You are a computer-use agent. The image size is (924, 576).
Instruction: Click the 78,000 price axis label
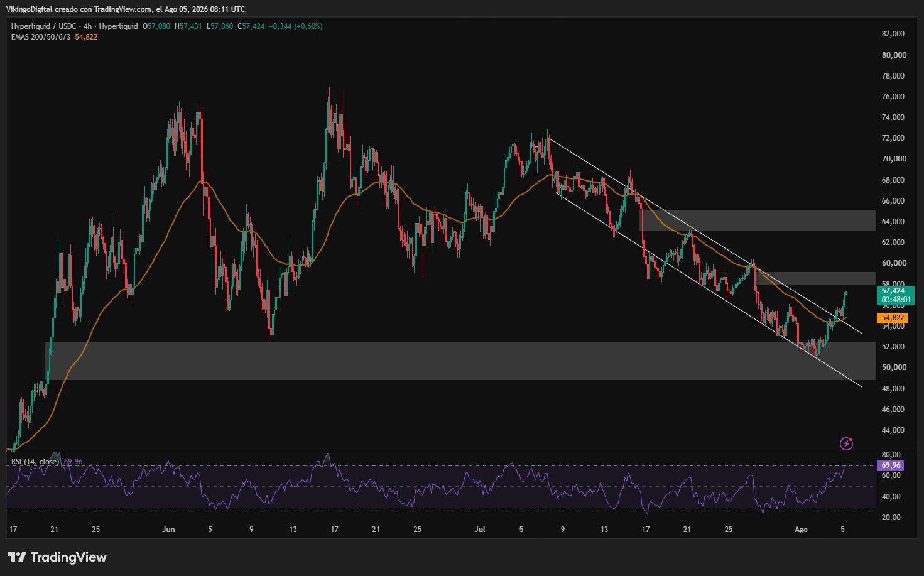(x=893, y=76)
